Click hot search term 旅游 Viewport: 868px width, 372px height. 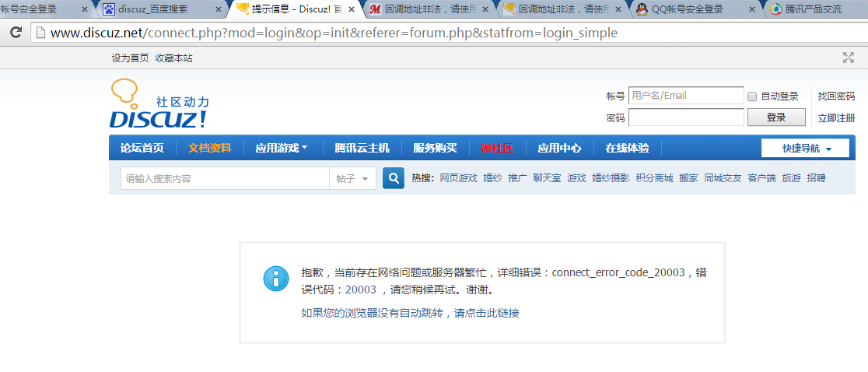[791, 178]
